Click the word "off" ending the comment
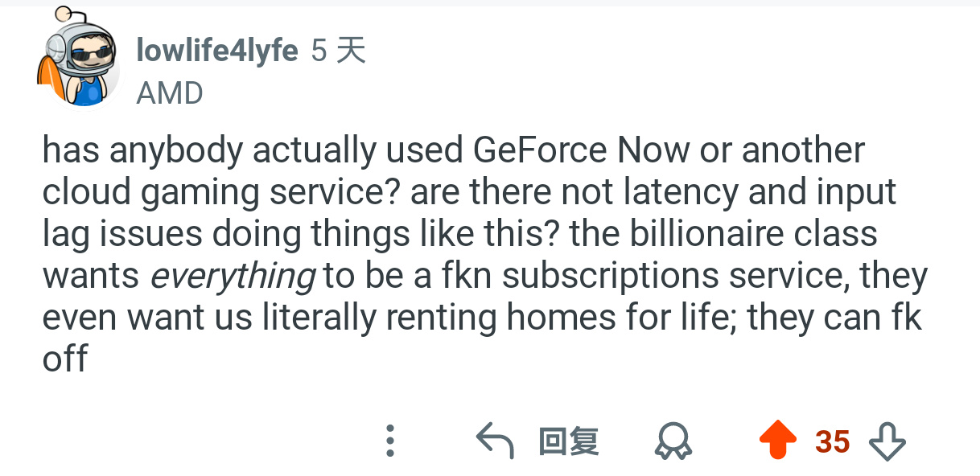The height and width of the screenshot is (476, 980). coord(64,359)
